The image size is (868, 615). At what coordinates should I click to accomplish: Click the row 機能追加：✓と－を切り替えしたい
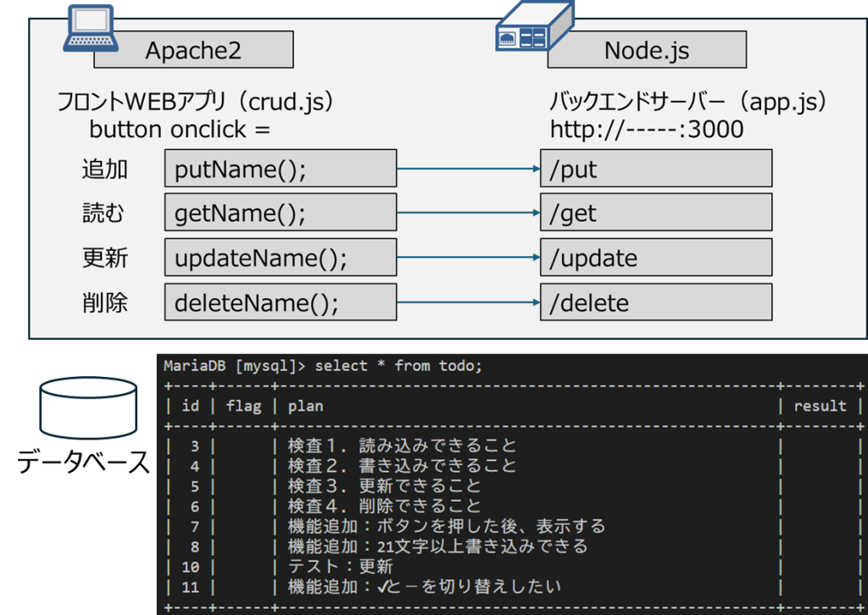[425, 587]
